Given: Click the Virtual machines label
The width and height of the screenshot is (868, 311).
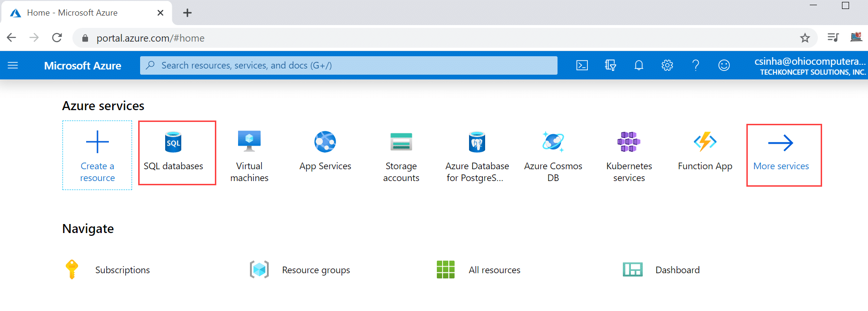Looking at the screenshot, I should pos(249,172).
